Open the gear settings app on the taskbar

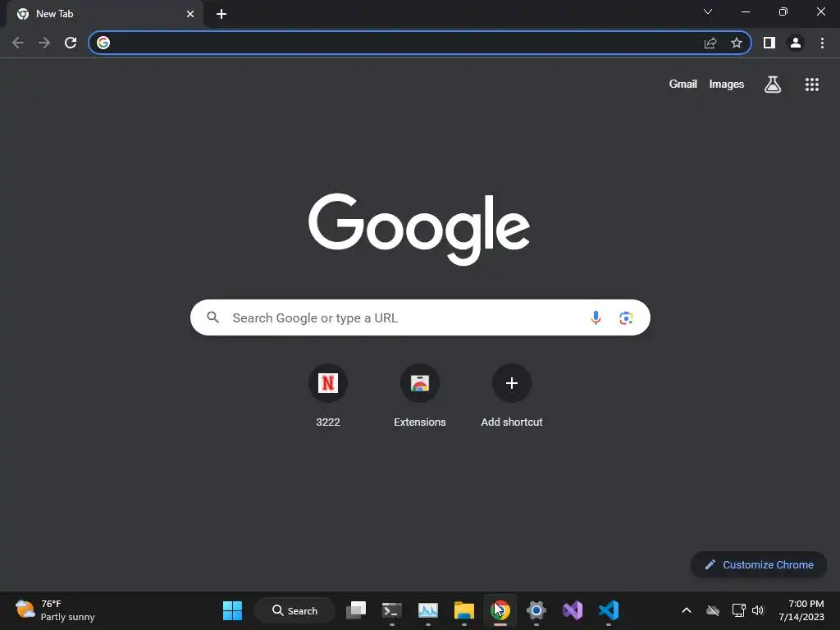coord(536,610)
